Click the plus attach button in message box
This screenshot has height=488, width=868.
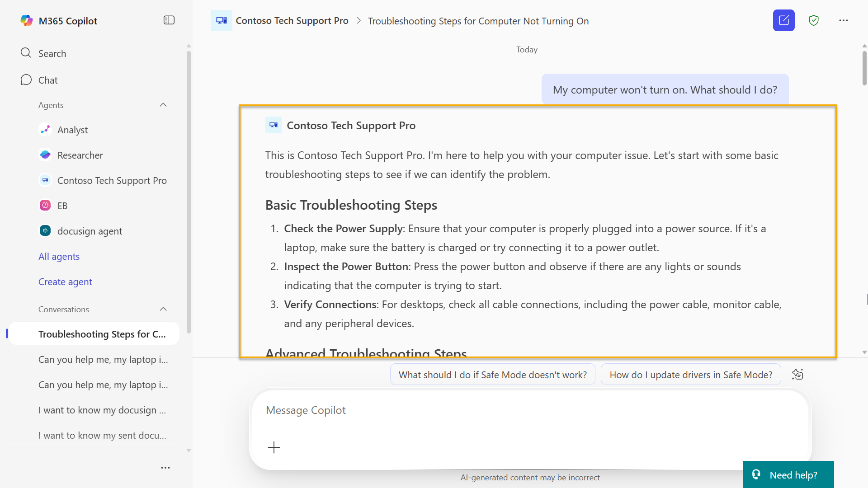(274, 447)
